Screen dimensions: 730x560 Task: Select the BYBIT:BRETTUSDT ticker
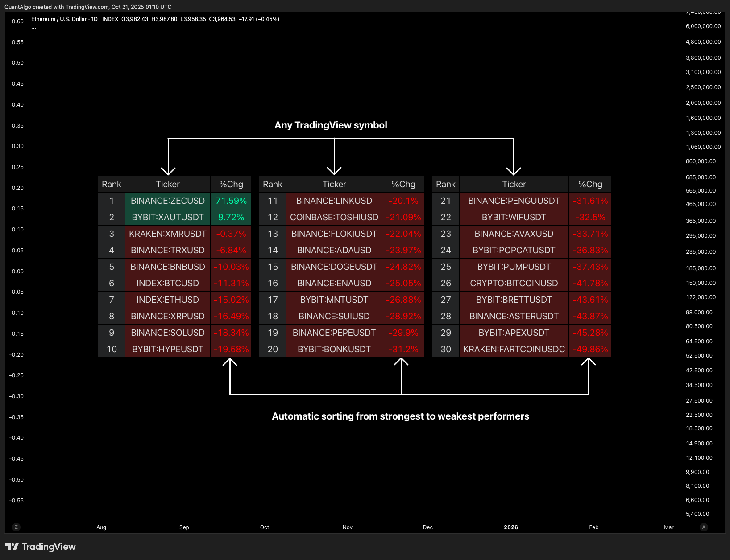tap(514, 300)
